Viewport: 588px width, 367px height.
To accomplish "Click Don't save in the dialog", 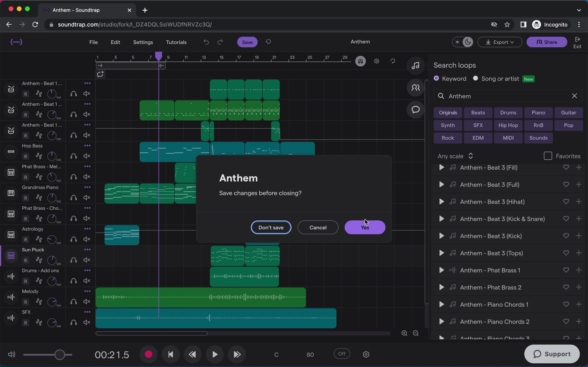I will [x=271, y=228].
